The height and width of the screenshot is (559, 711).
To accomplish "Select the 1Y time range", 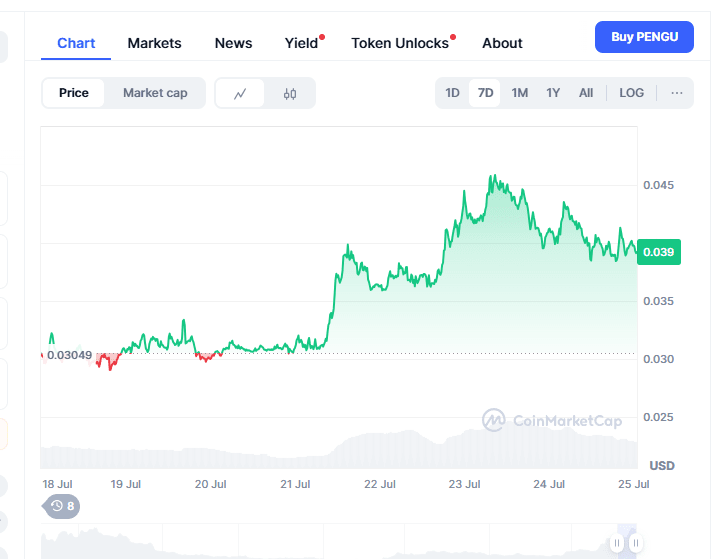I will (x=553, y=93).
